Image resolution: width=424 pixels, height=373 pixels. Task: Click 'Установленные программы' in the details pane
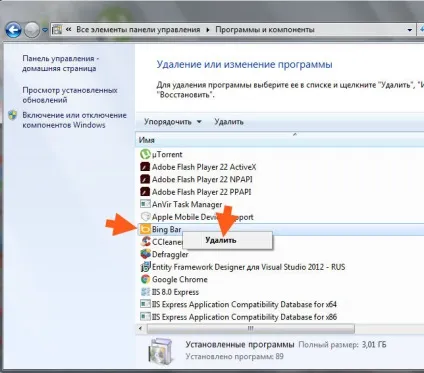tap(240, 344)
